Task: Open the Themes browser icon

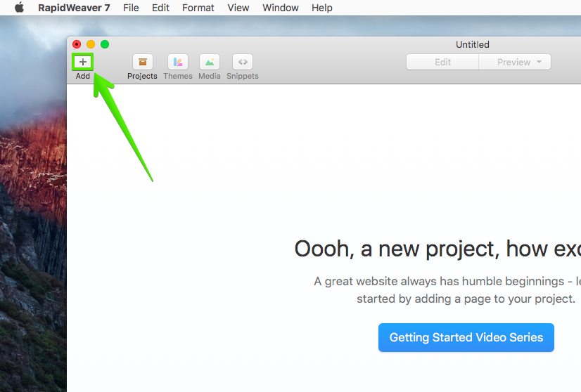Action: coord(178,62)
